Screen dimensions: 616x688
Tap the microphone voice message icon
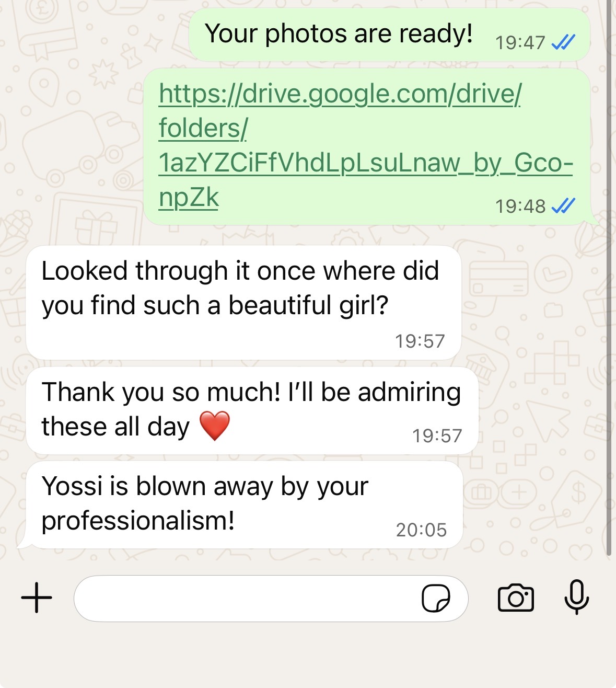tap(576, 597)
